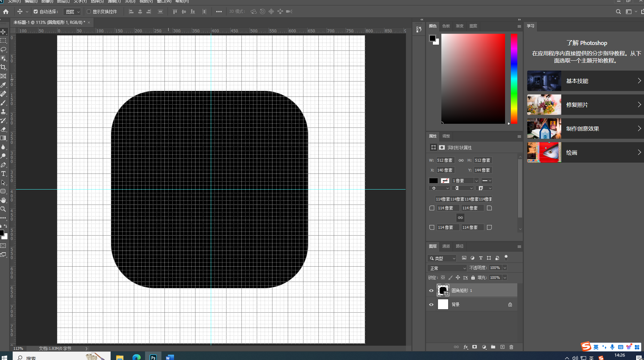
Task: Select the Zoom tool
Action: [x=3, y=209]
